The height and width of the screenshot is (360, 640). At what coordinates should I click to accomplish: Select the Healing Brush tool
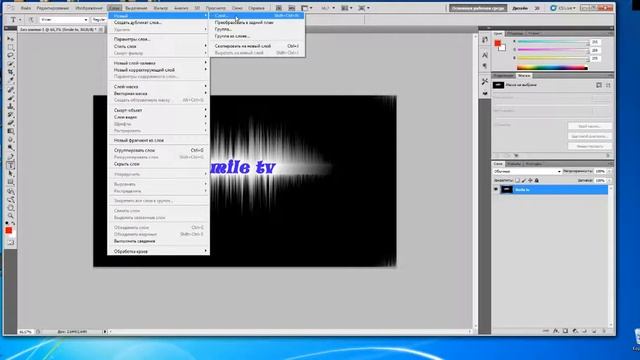(11, 90)
